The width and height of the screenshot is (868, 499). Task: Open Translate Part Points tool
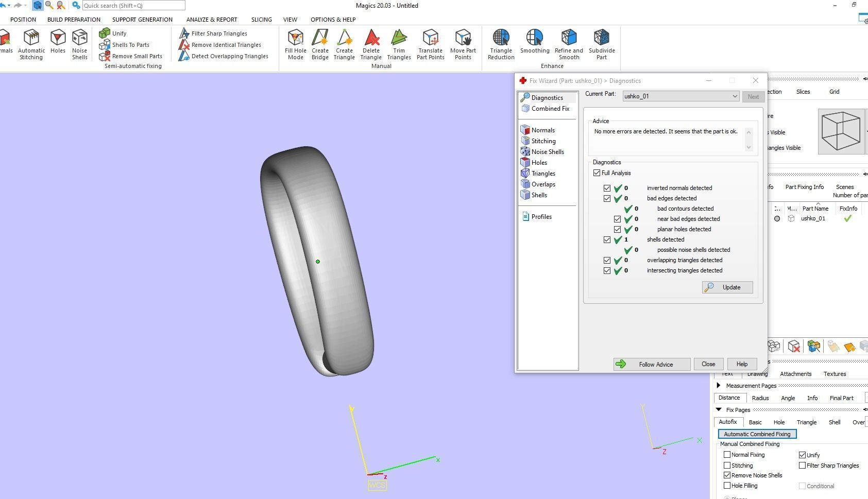click(431, 45)
